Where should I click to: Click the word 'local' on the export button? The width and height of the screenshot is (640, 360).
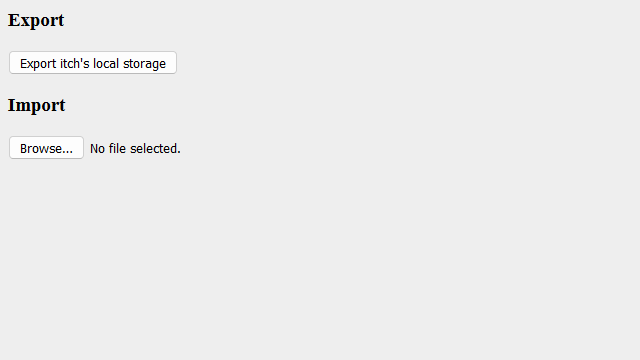pos(106,63)
